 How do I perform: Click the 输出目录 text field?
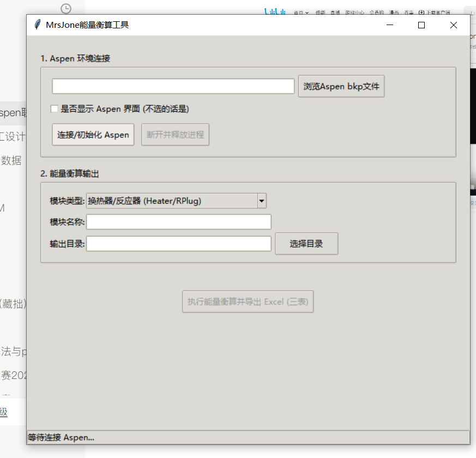[178, 244]
